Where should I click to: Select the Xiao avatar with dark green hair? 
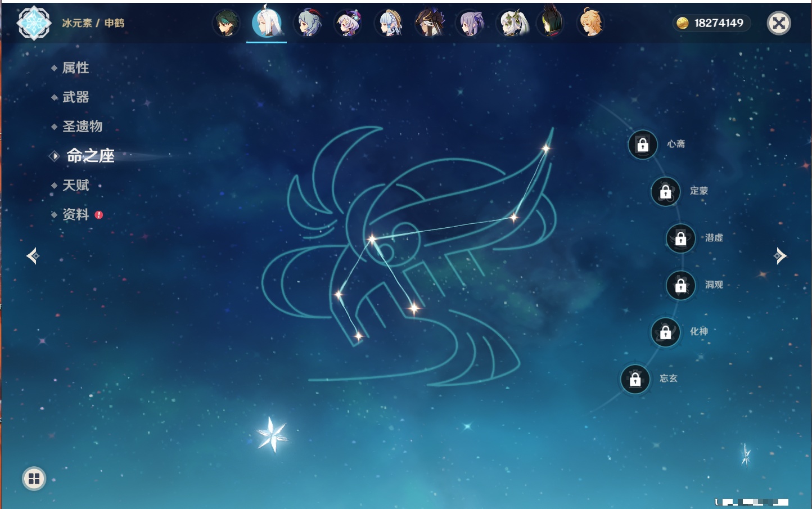[226, 23]
